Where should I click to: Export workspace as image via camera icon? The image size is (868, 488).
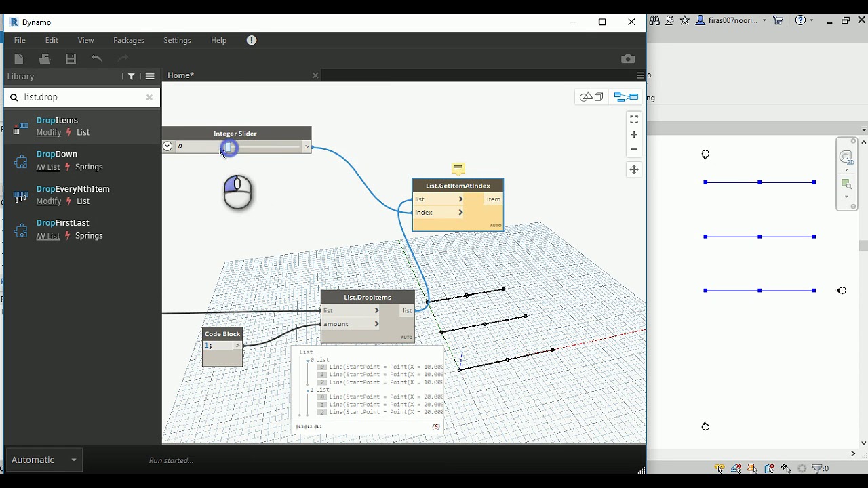(628, 59)
